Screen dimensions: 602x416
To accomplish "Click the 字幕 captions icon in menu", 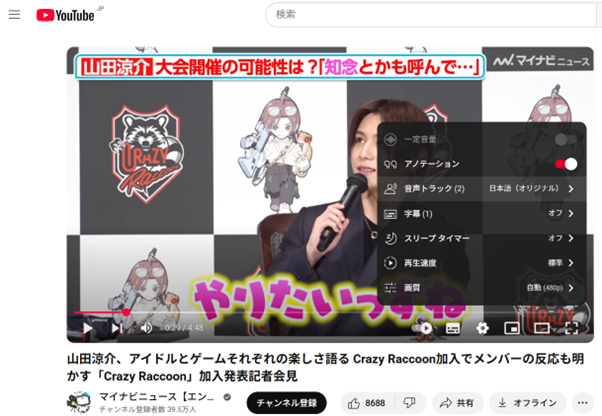I will coord(390,214).
